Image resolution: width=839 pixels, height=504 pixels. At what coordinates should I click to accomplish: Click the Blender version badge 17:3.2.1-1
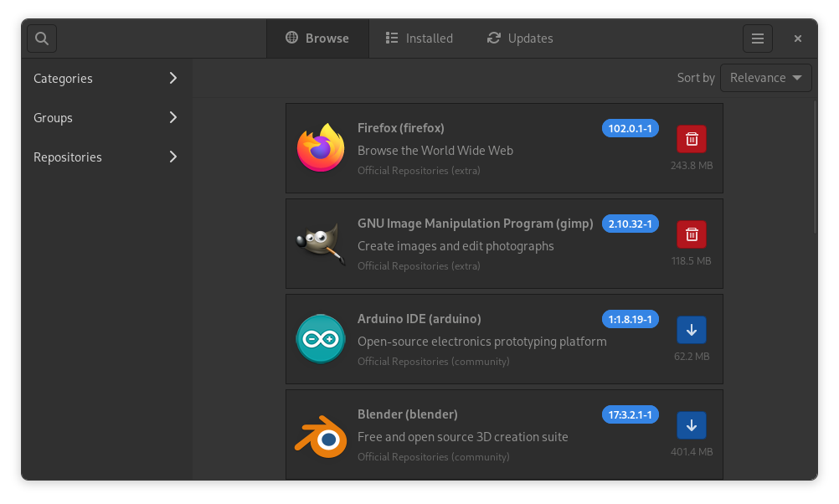(x=630, y=414)
